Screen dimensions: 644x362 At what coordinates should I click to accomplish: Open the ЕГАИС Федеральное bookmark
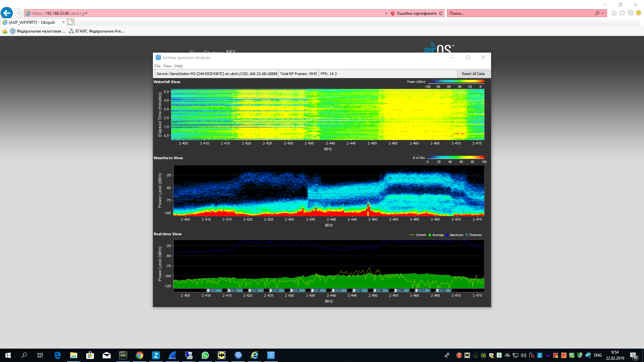tap(96, 31)
